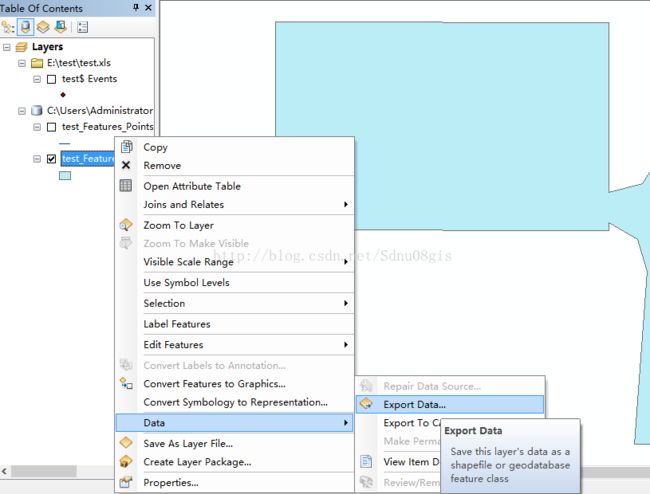Viewport: 650px width, 494px height.
Task: Expand Joins and Relates submenu
Action: tap(235, 204)
